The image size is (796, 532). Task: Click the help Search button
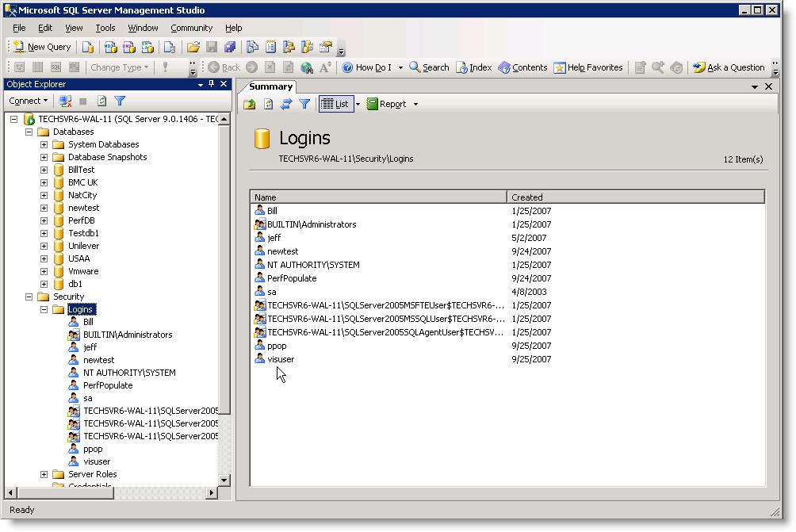coord(430,67)
